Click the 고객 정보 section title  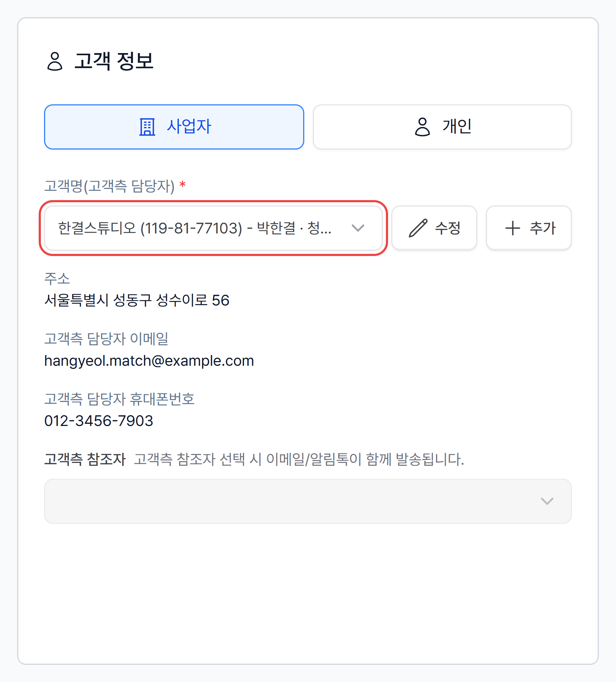coord(114,61)
